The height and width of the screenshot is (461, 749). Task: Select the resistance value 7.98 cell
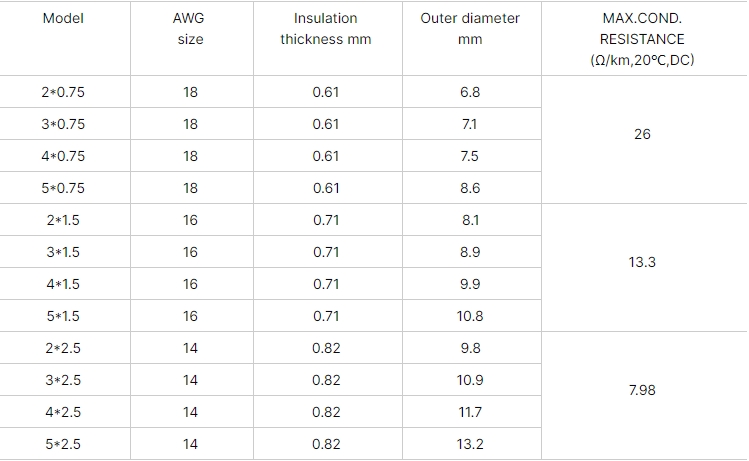click(644, 396)
